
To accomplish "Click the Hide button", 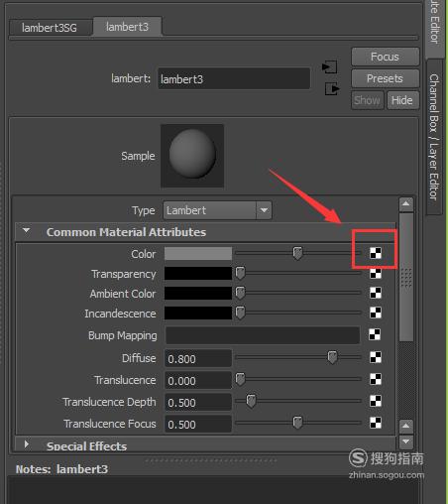I will click(x=402, y=100).
